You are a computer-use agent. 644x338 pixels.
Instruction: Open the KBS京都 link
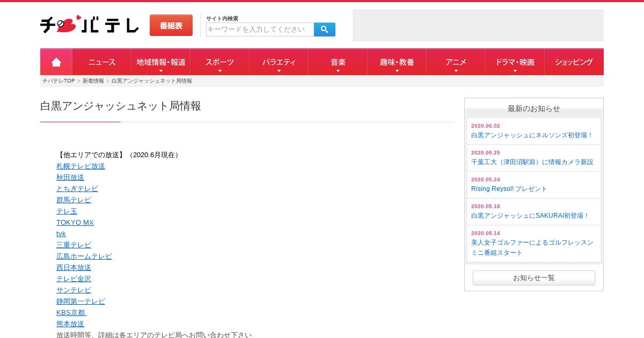71,313
